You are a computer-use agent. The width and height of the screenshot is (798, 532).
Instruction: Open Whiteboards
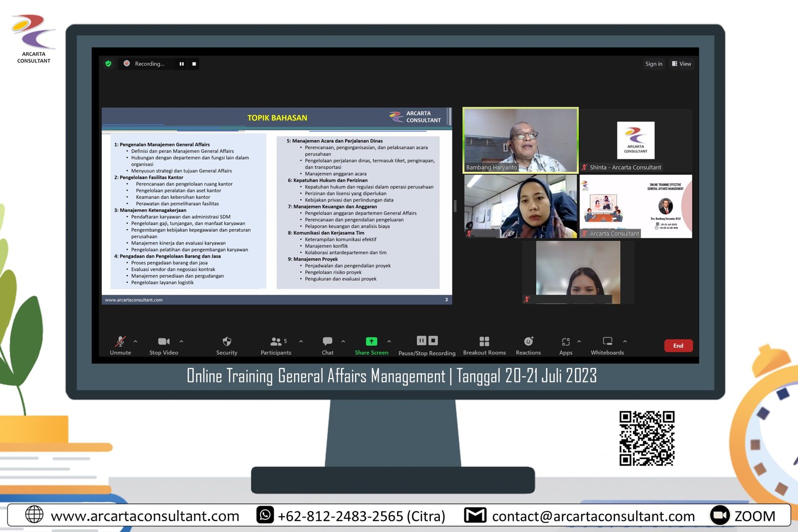pos(607,342)
